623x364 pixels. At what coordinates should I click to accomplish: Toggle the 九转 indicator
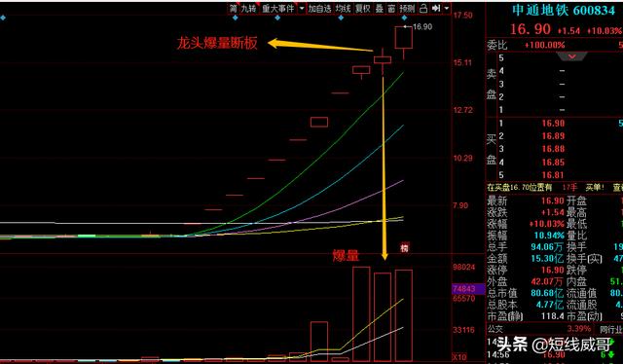[x=249, y=9]
